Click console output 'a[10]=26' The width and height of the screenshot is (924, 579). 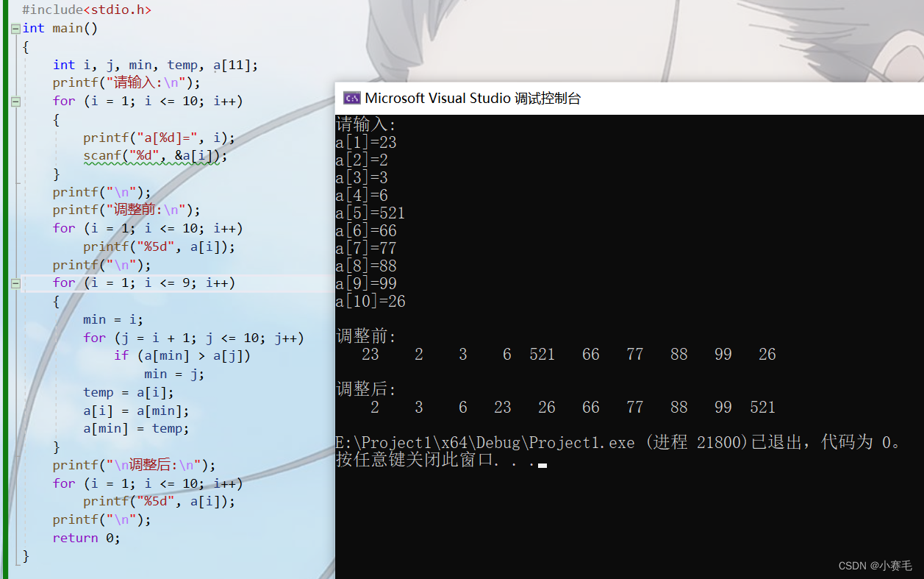tap(370, 301)
